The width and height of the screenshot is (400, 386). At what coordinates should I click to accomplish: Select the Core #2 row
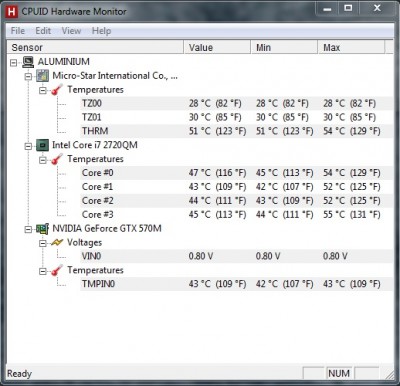(x=236, y=201)
